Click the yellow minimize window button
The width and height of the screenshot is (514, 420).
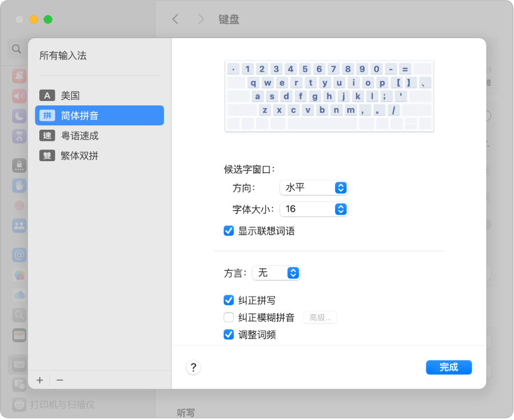[x=34, y=19]
